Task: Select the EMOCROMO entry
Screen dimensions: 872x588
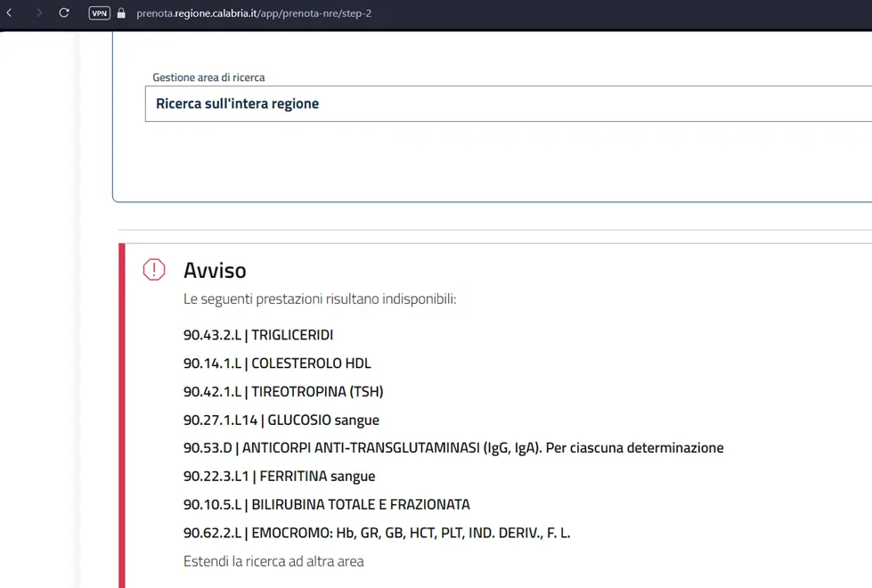Action: 377,533
